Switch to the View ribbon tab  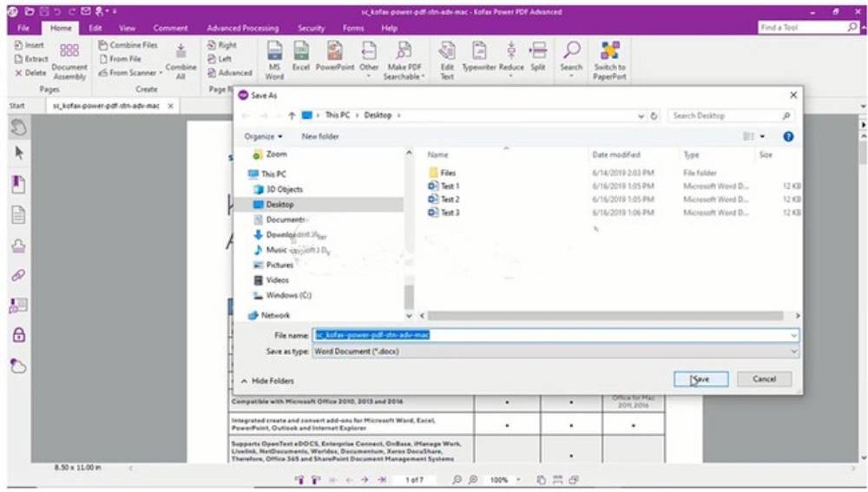(127, 28)
